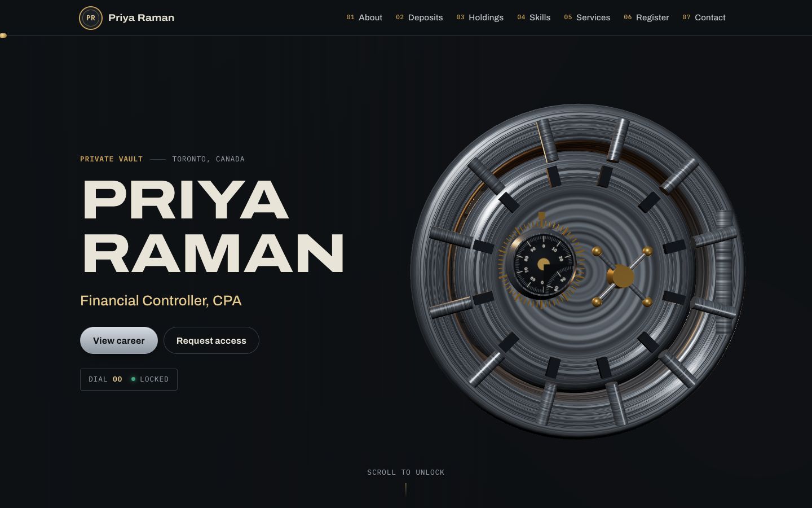Click the PRIVATE VAULT label
The height and width of the screenshot is (508, 812).
pyautogui.click(x=112, y=159)
